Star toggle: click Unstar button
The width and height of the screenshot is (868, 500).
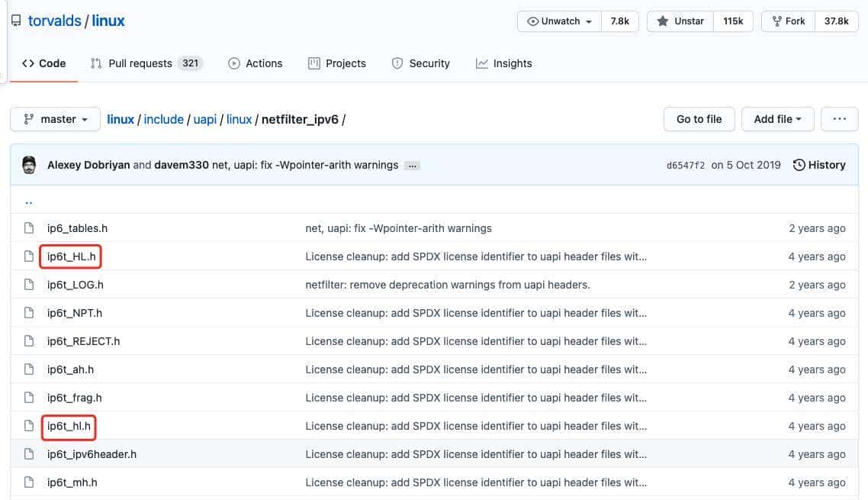point(680,21)
